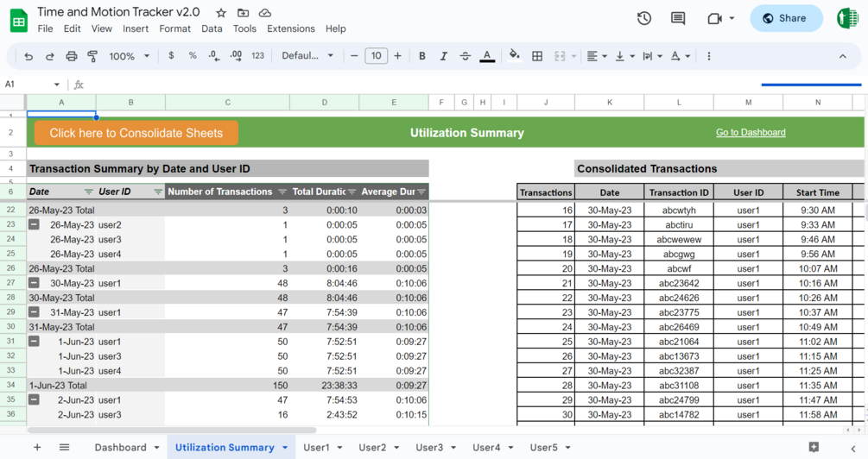Switch to the Dashboard sheet tab
The height and width of the screenshot is (459, 868).
pos(120,448)
